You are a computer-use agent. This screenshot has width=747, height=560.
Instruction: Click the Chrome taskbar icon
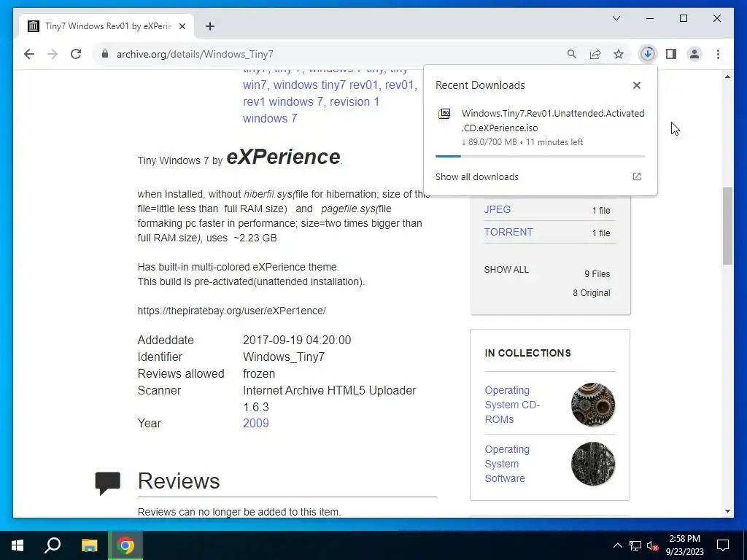click(x=125, y=545)
